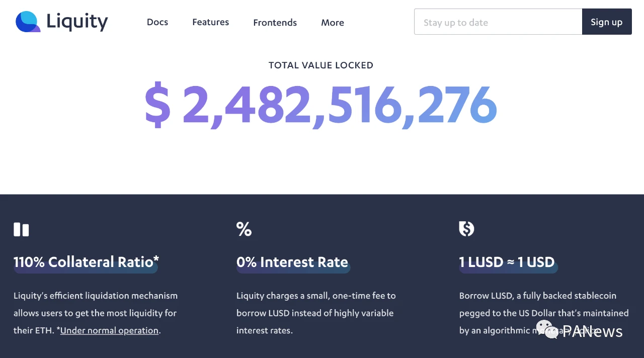The image size is (644, 358).
Task: Click the 110% Collateral Ratio heading
Action: 86,262
